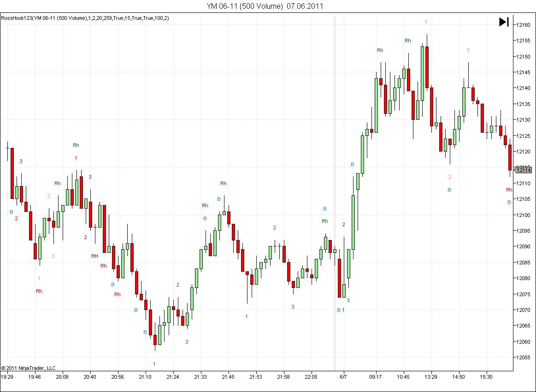Click time axis label 21:33
536x392 pixels.
click(200, 377)
